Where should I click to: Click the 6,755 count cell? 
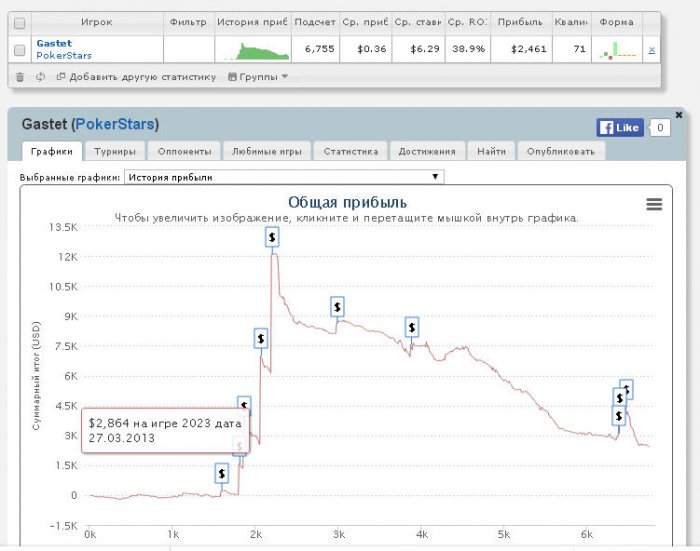(x=315, y=49)
